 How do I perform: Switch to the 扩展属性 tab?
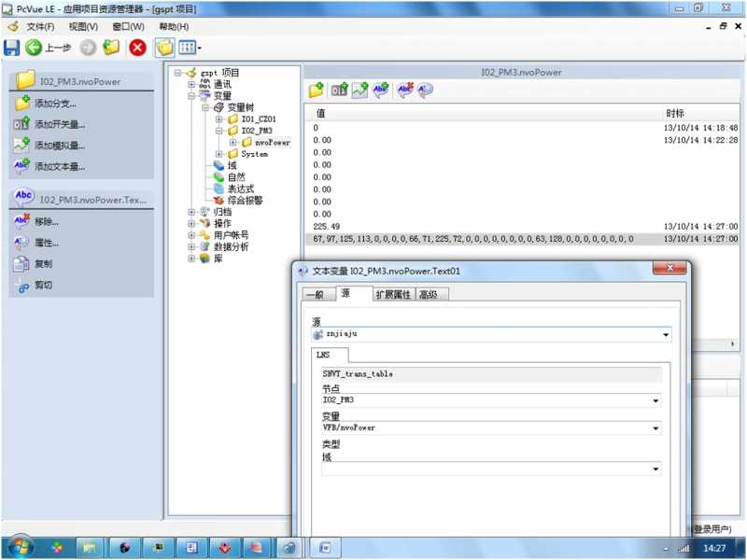coord(393,295)
